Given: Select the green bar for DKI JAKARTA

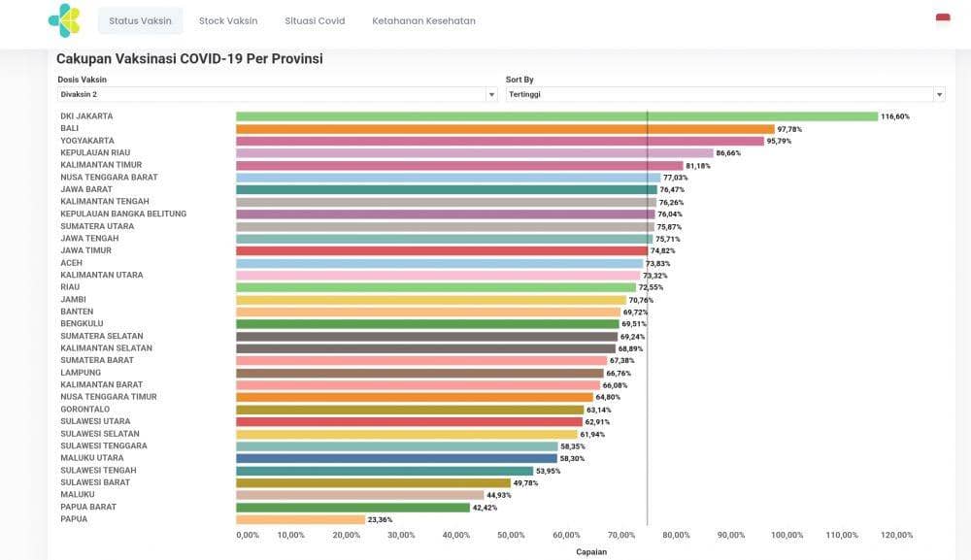Looking at the screenshot, I should (x=553, y=115).
